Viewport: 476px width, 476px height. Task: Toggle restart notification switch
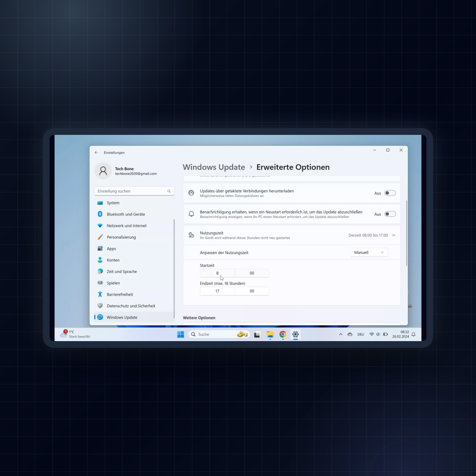point(390,214)
